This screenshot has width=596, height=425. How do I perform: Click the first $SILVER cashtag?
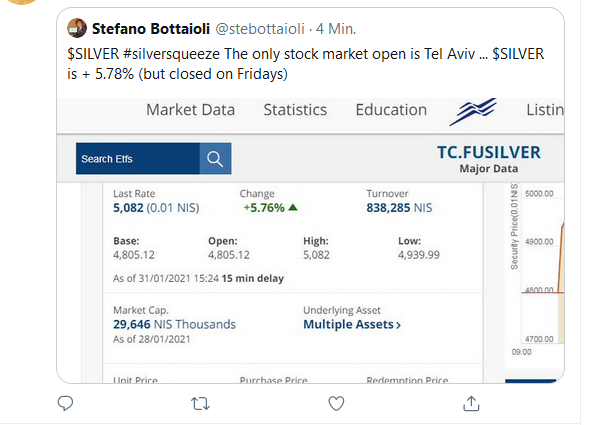[93, 54]
